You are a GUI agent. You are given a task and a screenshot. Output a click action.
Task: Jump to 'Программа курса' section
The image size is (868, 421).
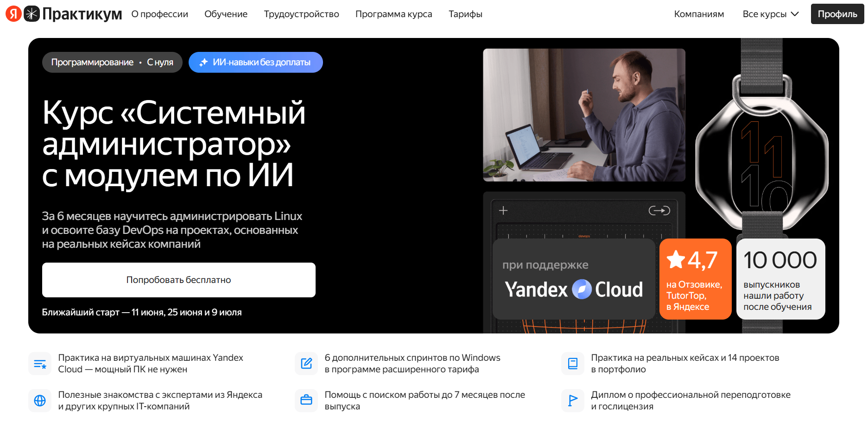[394, 14]
